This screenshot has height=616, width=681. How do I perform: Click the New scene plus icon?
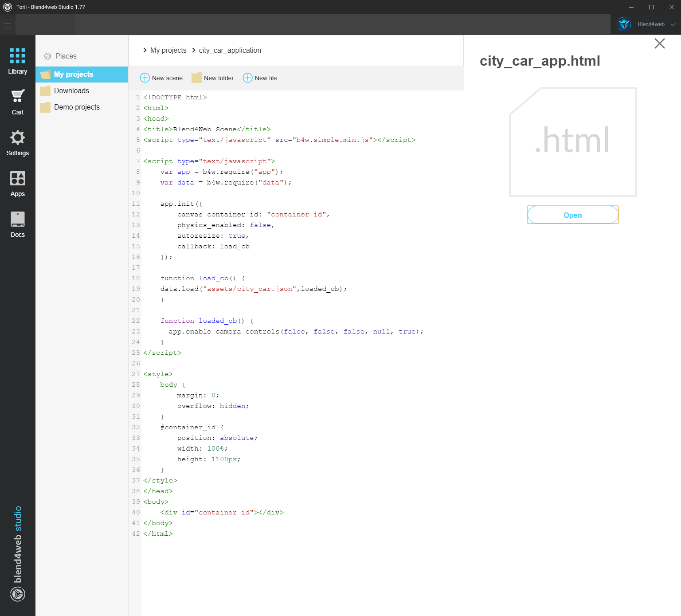(x=145, y=78)
